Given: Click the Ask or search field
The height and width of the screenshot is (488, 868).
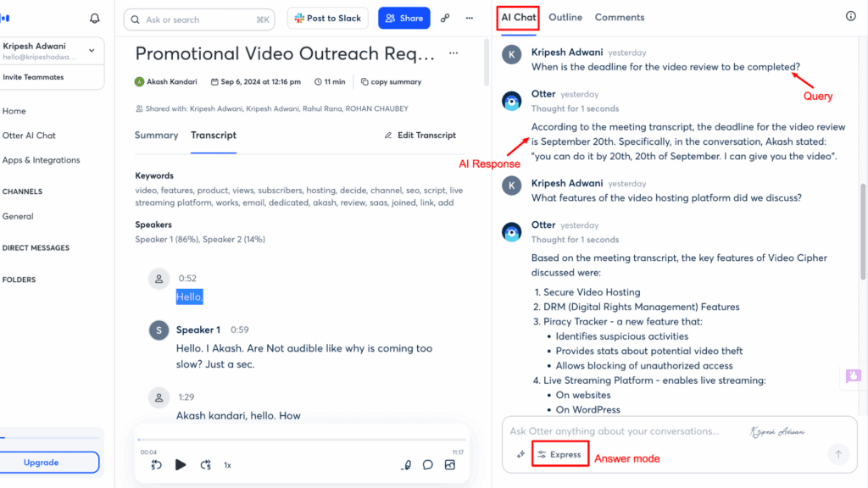Looking at the screenshot, I should (x=199, y=19).
